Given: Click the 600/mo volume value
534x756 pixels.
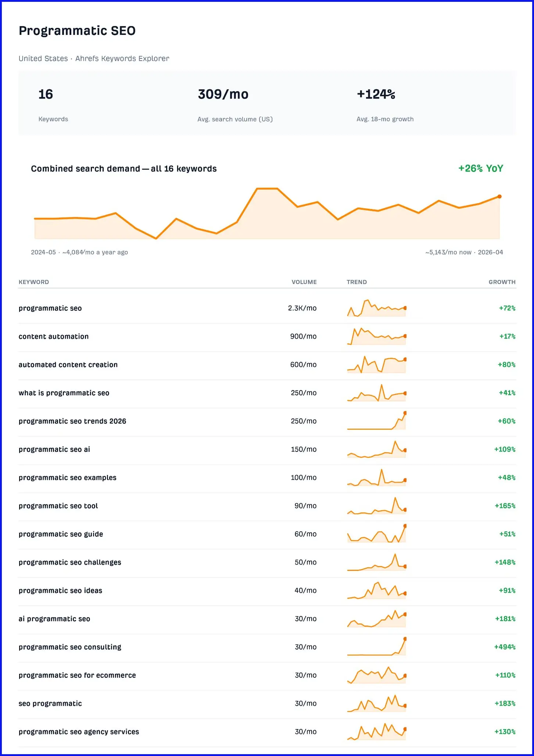Looking at the screenshot, I should click(x=304, y=365).
